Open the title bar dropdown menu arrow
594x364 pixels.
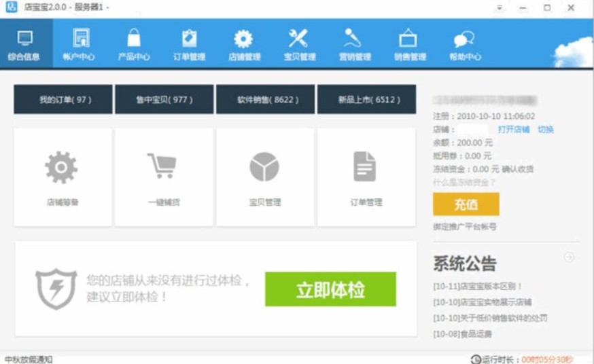(x=500, y=7)
